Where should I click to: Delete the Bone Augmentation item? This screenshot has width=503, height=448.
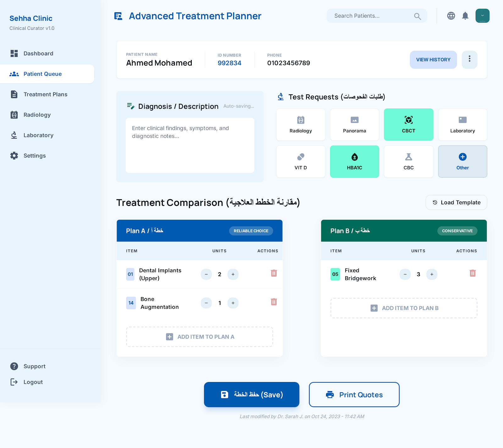pos(274,302)
